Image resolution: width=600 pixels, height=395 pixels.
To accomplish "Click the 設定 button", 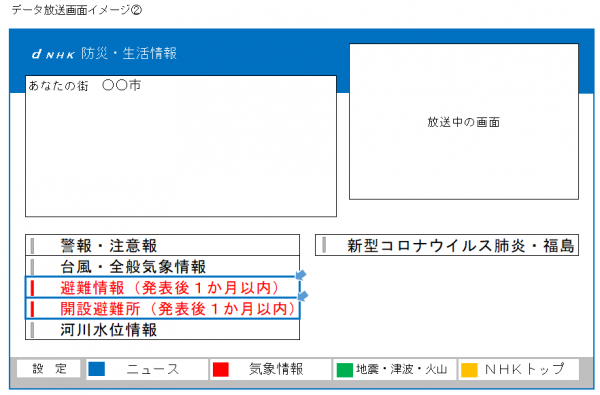I will pos(49,369).
